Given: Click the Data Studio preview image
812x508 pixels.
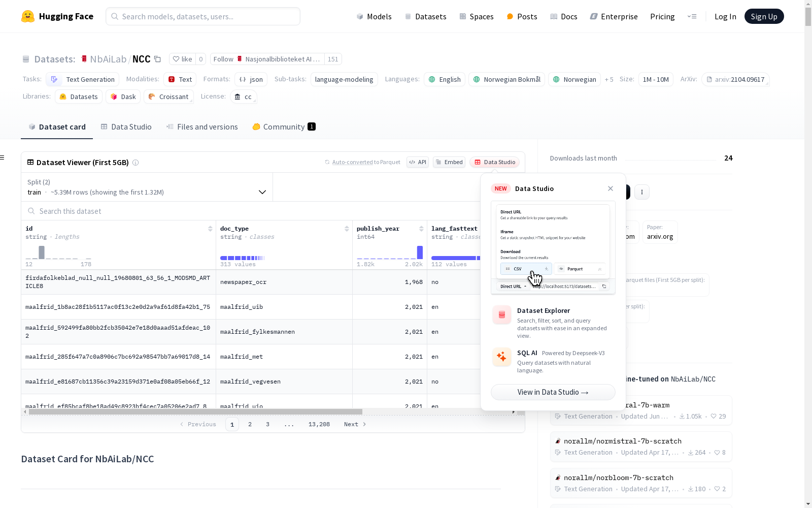Looking at the screenshot, I should (553, 247).
